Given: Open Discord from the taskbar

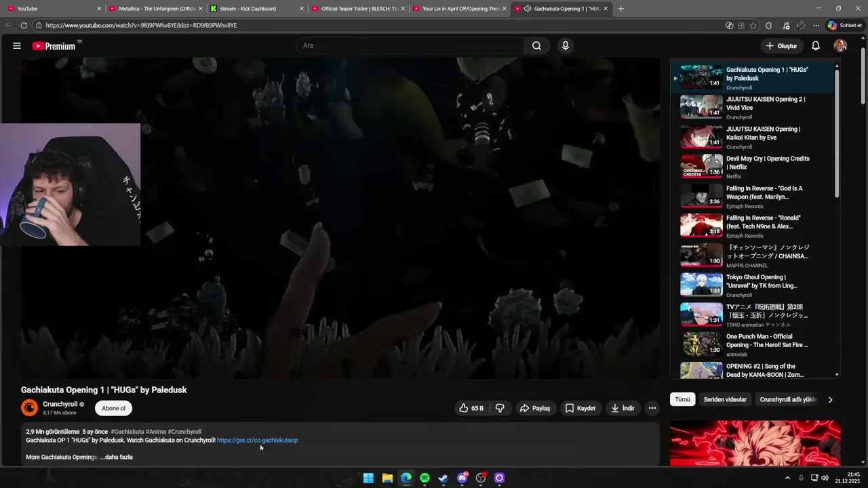Looking at the screenshot, I should [x=462, y=478].
